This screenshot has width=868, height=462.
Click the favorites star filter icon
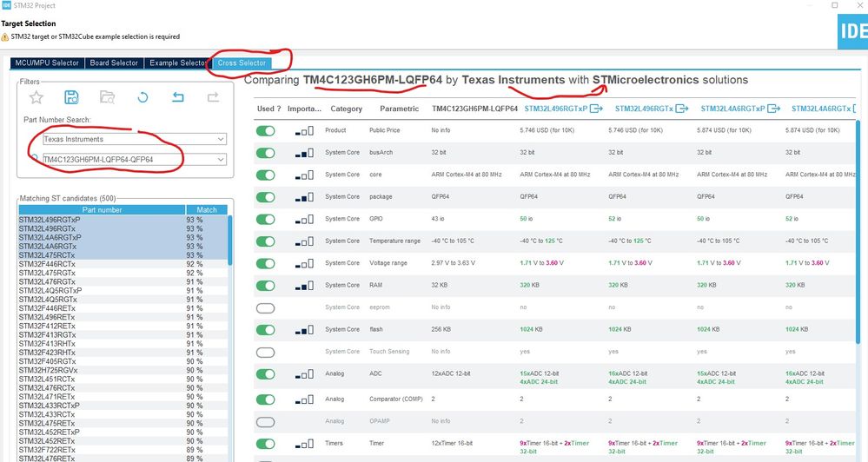36,97
